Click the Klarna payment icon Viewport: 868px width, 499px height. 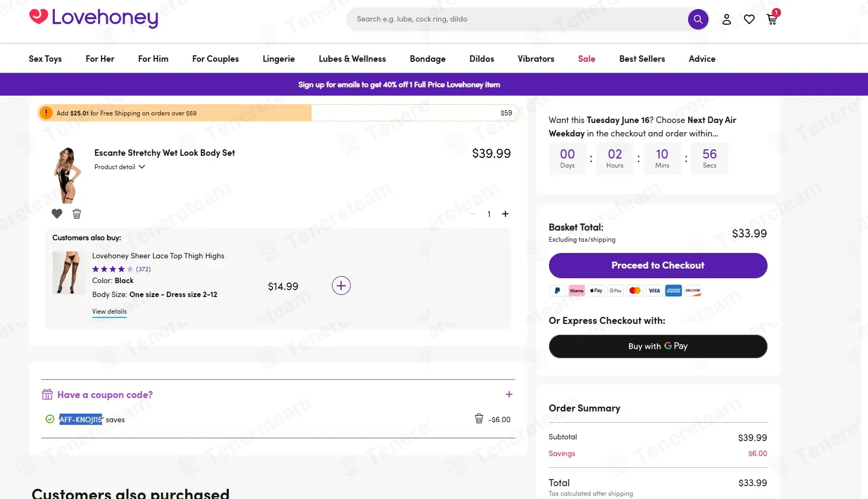577,291
